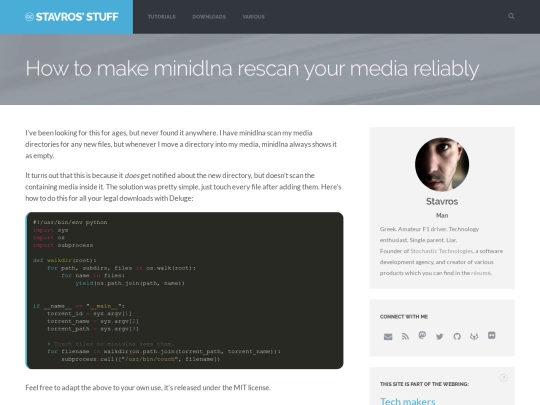Click the Python code block

(x=184, y=290)
